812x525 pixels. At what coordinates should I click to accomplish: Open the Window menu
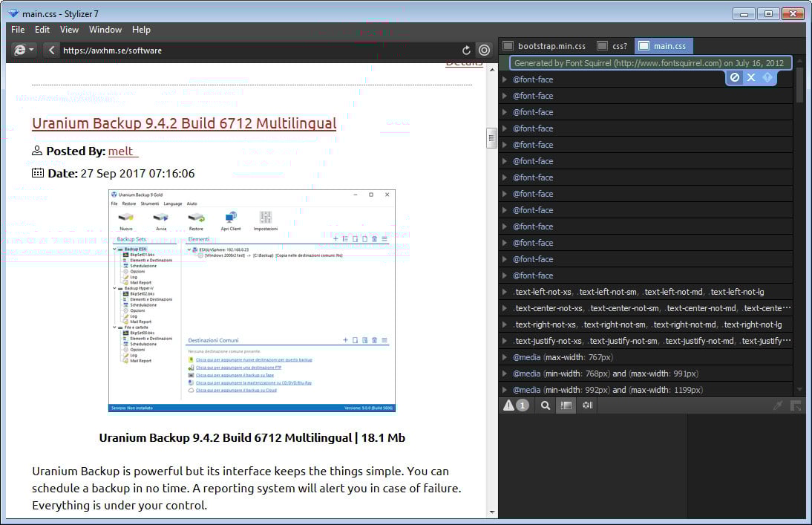(105, 30)
